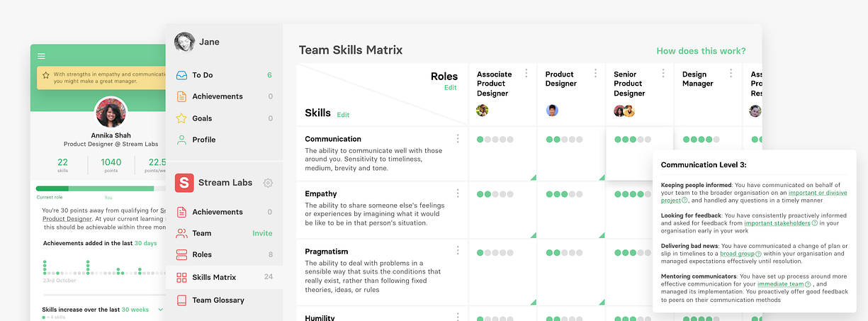Open the Associate Product Designer column options menu
The width and height of the screenshot is (868, 321).
point(526,74)
